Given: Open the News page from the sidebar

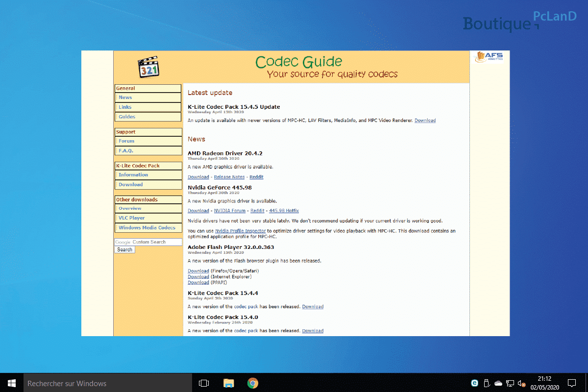Looking at the screenshot, I should (125, 97).
